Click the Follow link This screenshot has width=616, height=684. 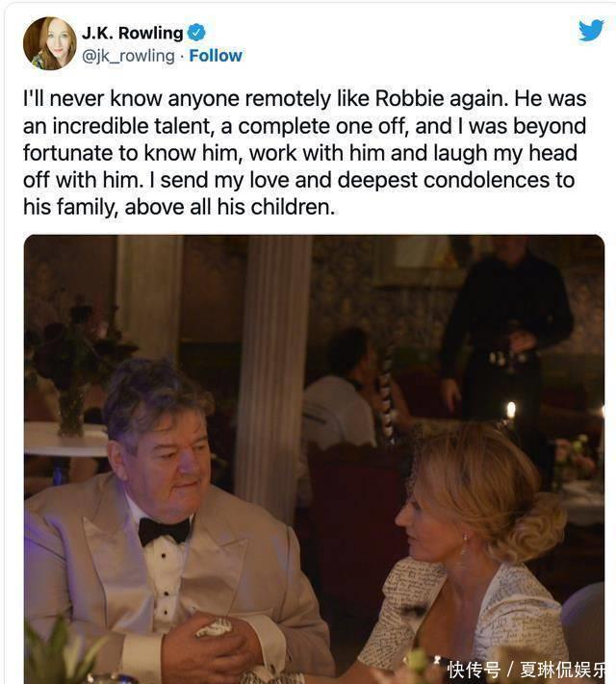click(216, 56)
